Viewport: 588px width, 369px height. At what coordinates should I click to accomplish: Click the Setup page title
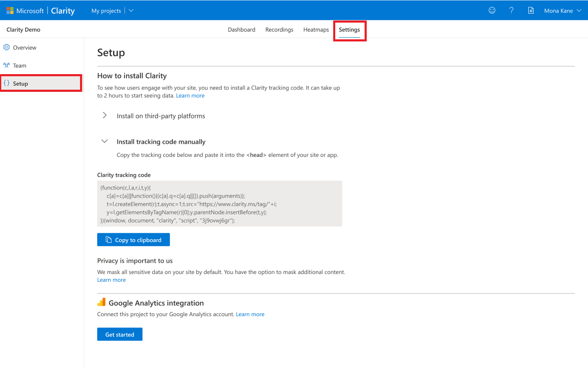[111, 52]
